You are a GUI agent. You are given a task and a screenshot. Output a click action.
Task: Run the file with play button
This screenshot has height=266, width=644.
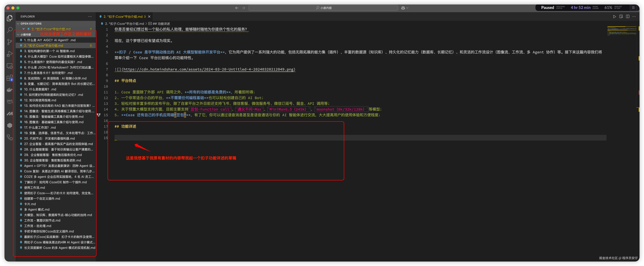point(614,17)
